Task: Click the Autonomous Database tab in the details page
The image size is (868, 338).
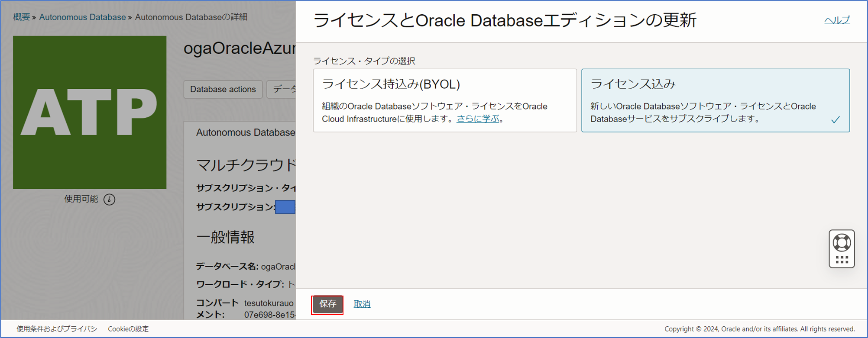Action: 246,132
